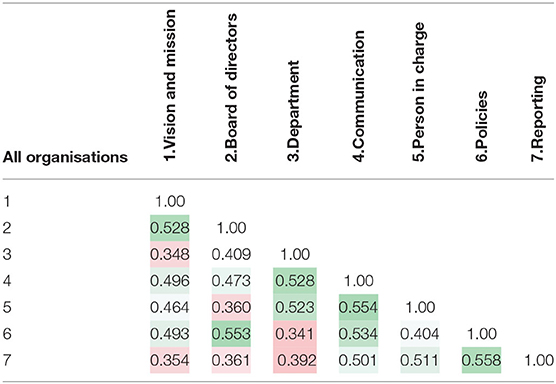Click the 'Department' column header
Screen dimensions: 556x384
[294, 111]
